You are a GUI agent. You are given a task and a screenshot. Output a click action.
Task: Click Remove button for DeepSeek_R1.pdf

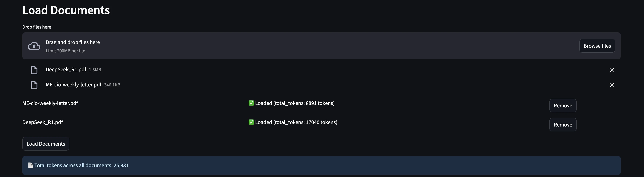563,125
